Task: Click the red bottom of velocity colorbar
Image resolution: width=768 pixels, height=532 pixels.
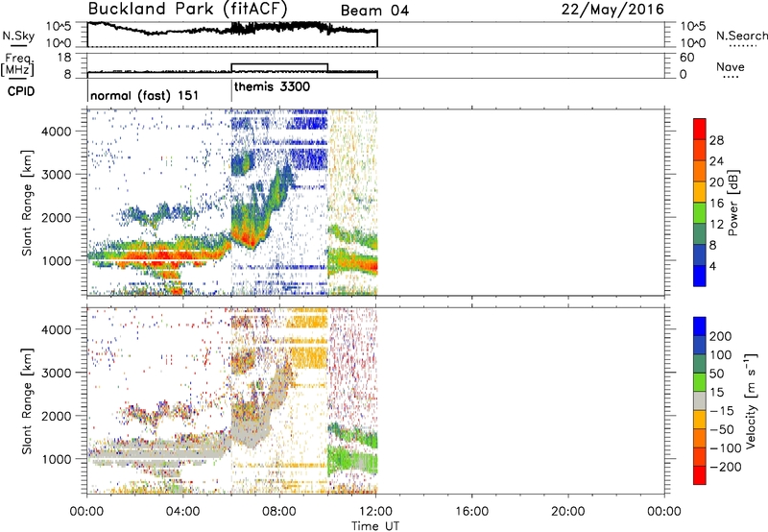Action: click(x=700, y=475)
